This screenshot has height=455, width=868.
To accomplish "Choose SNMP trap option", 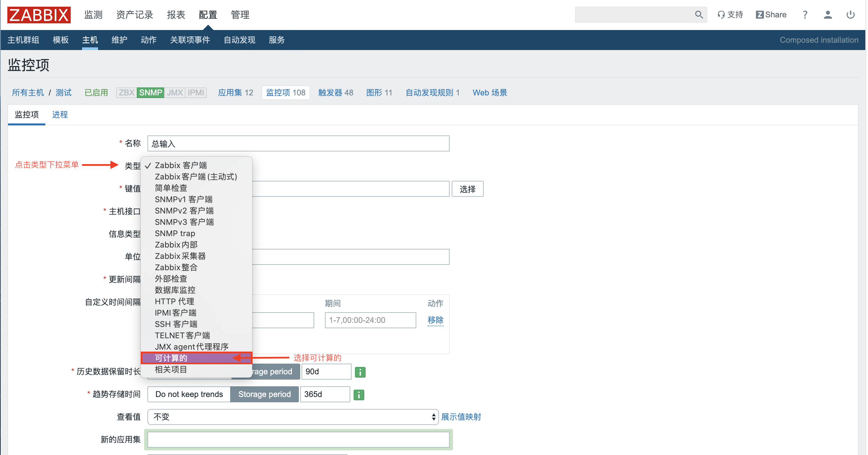I will [196, 233].
